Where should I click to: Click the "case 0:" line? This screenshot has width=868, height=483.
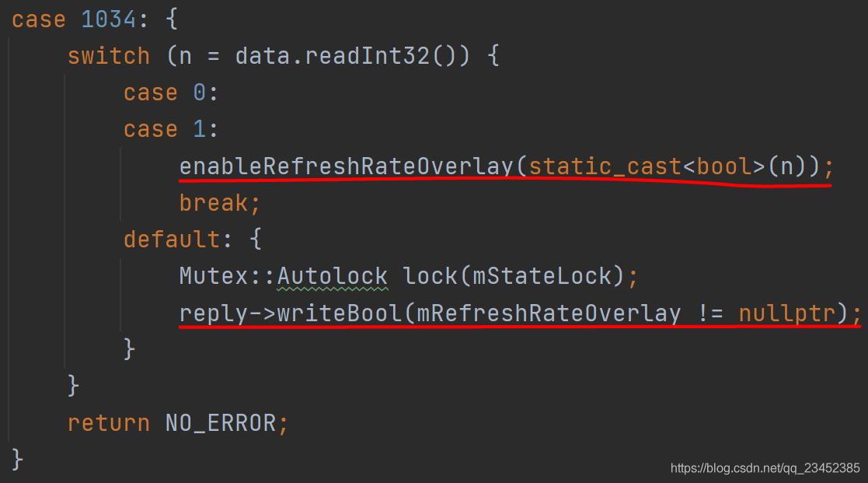171,93
